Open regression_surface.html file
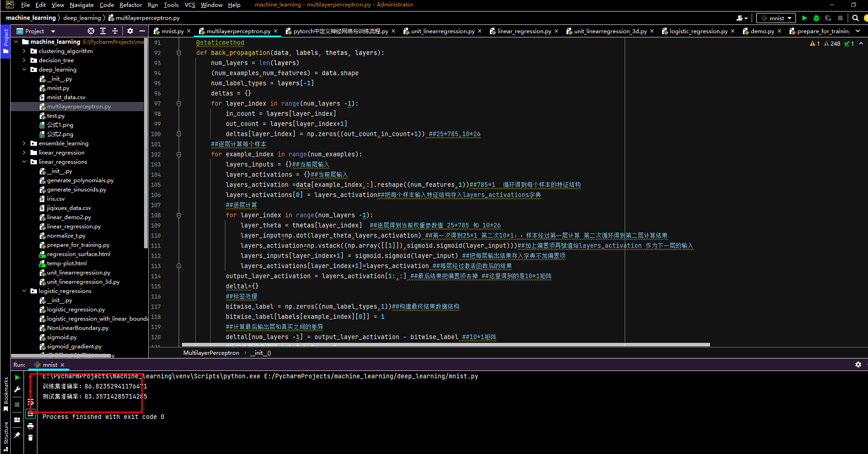The width and height of the screenshot is (868, 454). [x=78, y=254]
